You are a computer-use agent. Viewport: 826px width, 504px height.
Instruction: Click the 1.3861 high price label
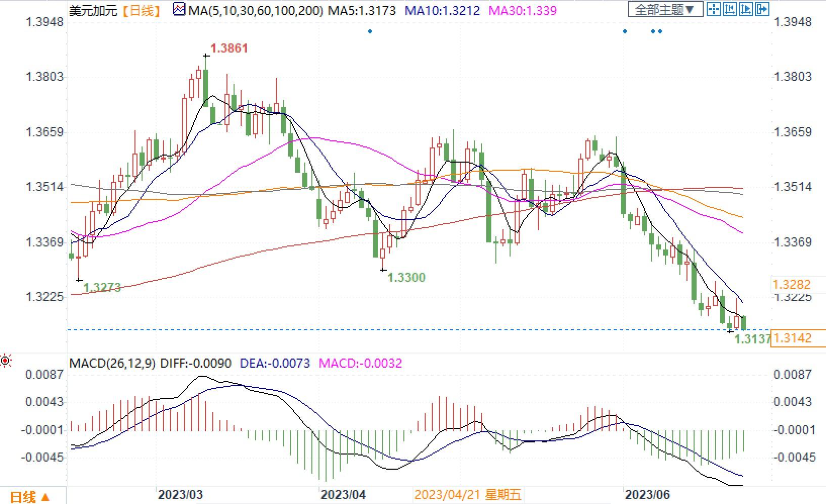[230, 48]
